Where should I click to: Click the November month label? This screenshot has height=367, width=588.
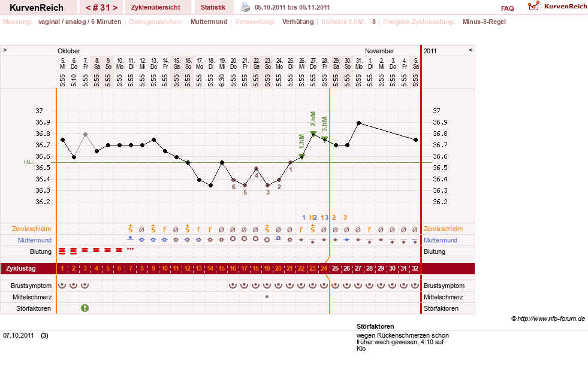(x=379, y=51)
